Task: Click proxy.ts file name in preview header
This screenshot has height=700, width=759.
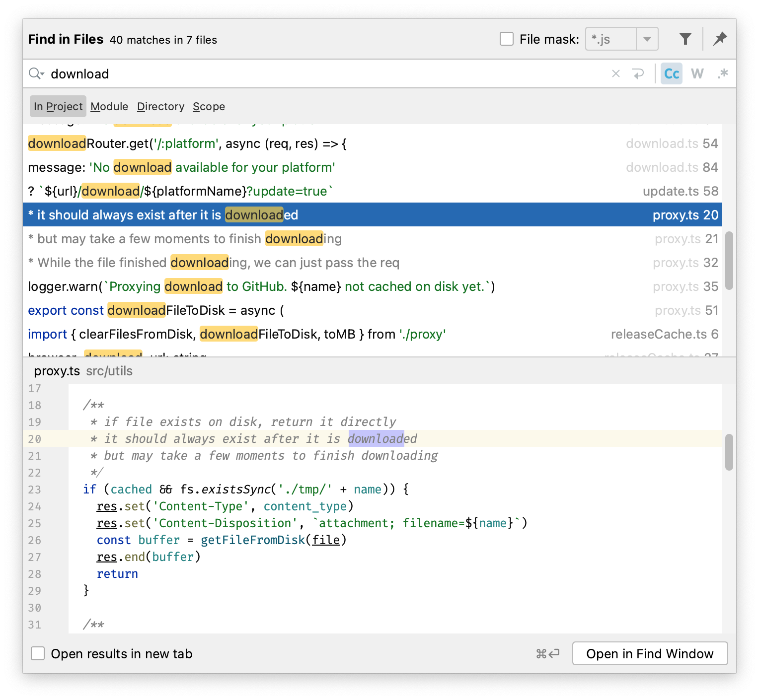Action: pos(57,371)
